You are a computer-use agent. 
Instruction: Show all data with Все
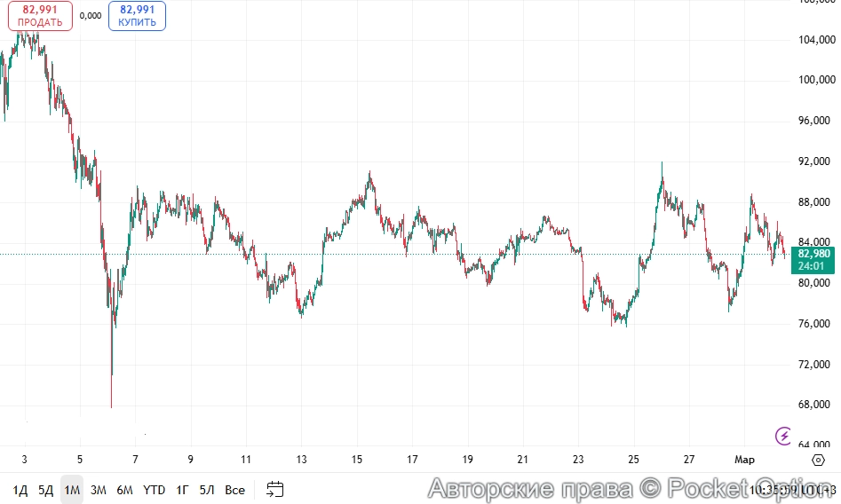click(x=234, y=490)
